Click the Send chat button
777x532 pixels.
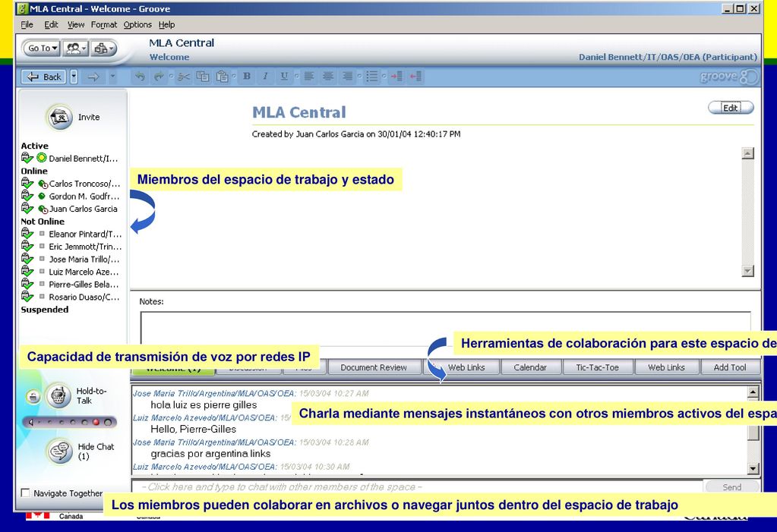click(732, 487)
